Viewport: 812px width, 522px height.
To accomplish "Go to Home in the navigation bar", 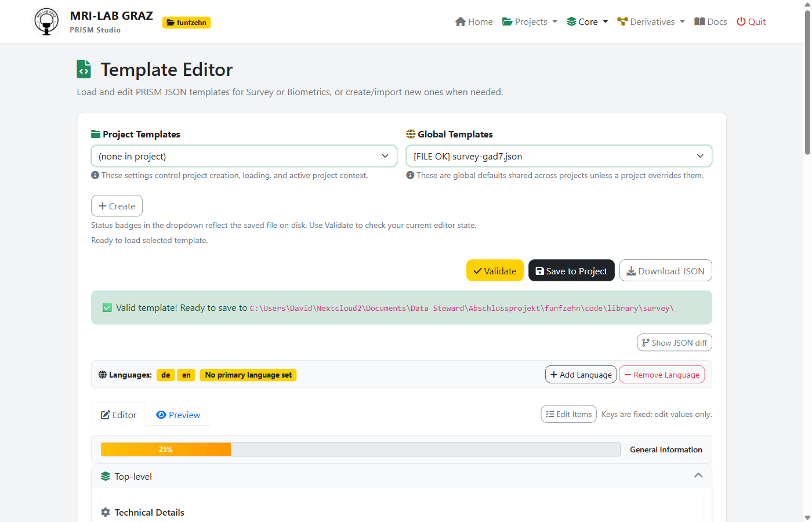I will pos(474,21).
